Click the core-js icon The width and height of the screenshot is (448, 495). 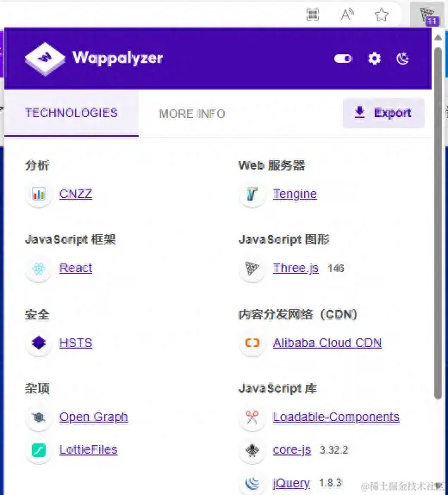252,450
